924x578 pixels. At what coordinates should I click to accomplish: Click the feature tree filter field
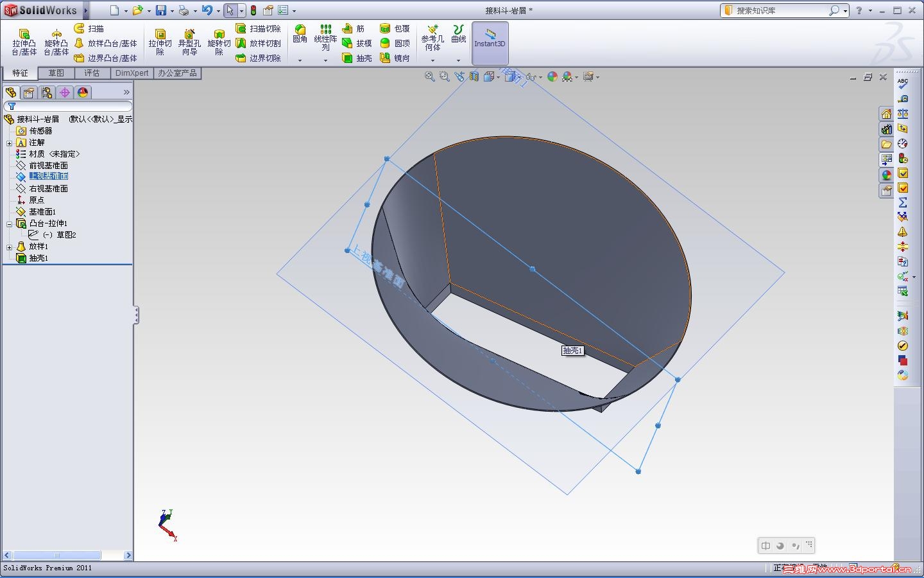pos(68,106)
